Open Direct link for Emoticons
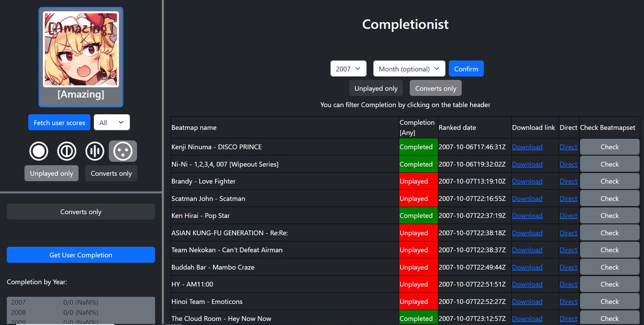The width and height of the screenshot is (644, 325). [568, 301]
